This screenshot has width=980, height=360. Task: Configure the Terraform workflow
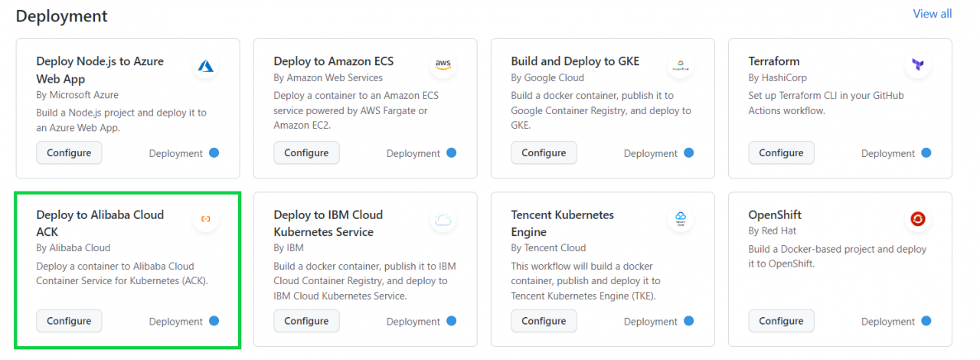click(781, 152)
